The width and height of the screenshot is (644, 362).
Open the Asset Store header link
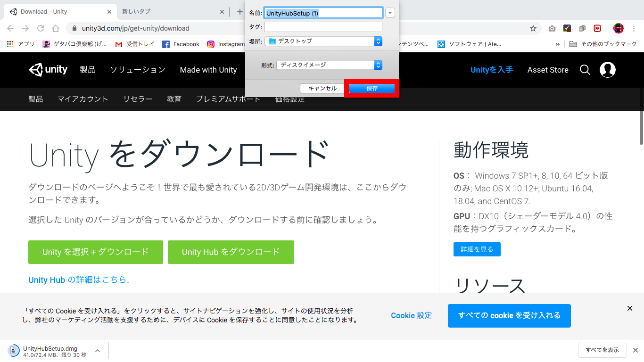click(x=548, y=70)
